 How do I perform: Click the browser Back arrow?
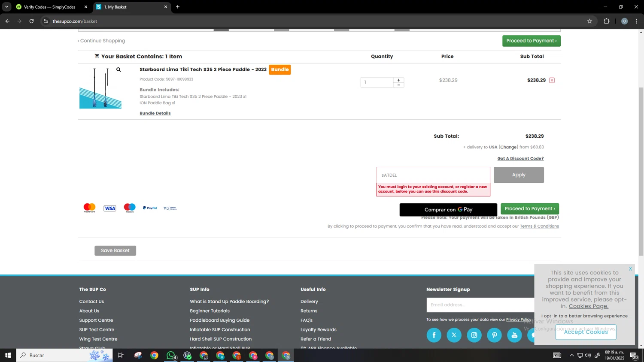coord(7,21)
